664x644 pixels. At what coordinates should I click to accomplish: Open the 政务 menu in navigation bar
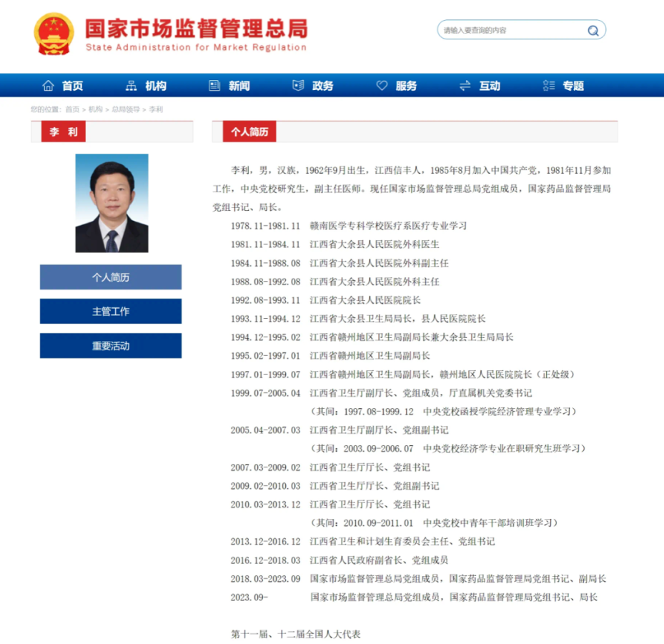click(322, 86)
